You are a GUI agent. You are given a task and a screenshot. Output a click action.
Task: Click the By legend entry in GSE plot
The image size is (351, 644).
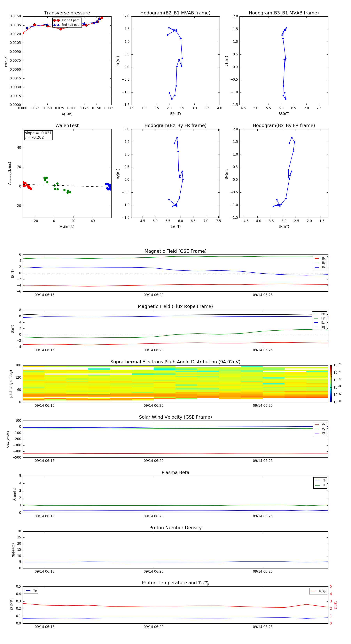(x=320, y=263)
